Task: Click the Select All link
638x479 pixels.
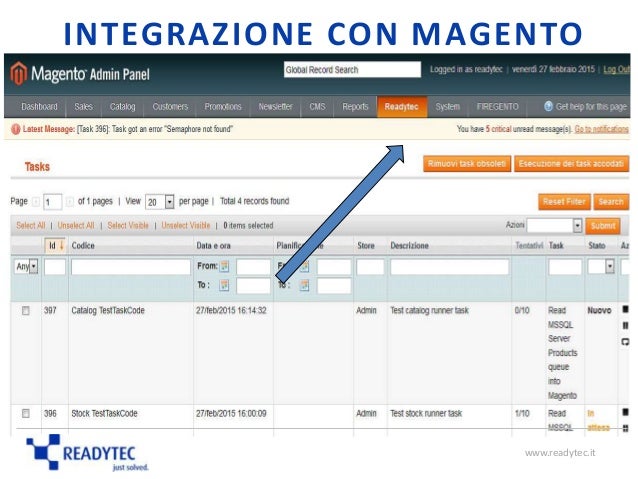Action: (x=31, y=225)
